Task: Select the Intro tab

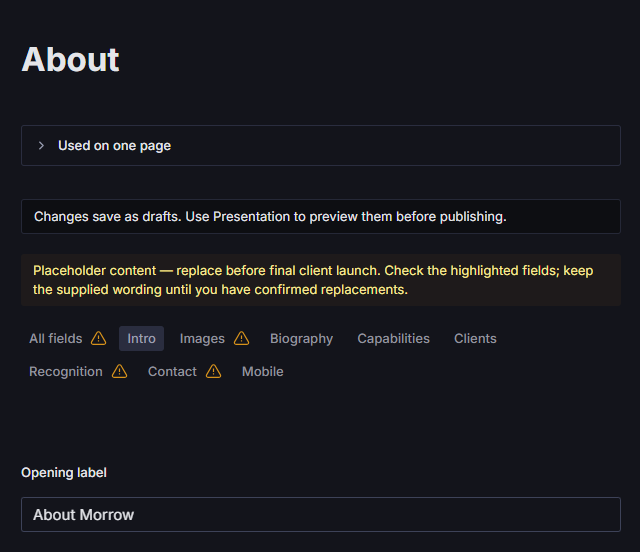Action: tap(141, 338)
